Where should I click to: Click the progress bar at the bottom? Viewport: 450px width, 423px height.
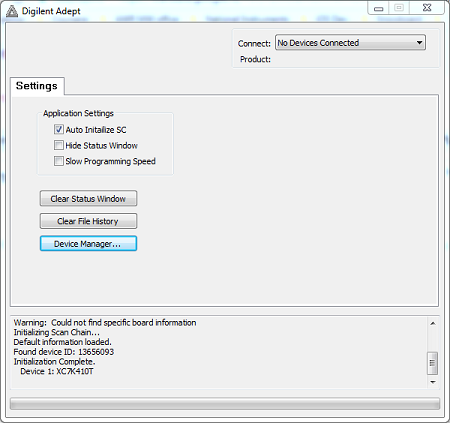(225, 404)
